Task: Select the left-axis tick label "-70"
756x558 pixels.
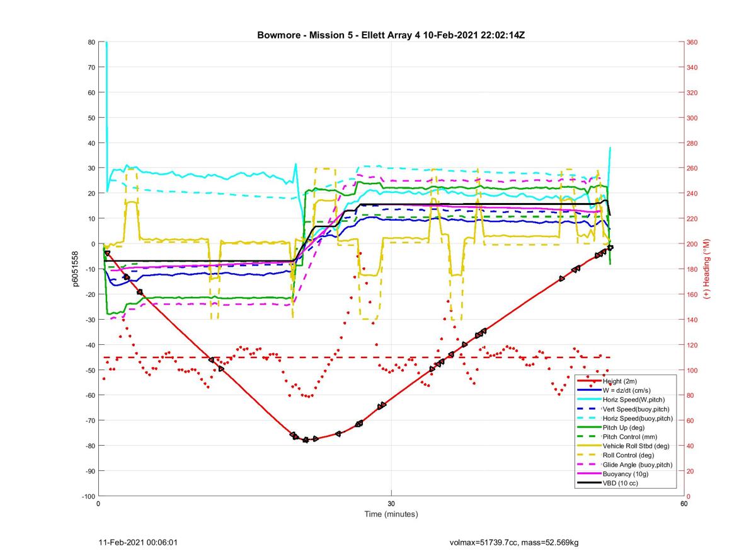Action: click(90, 421)
